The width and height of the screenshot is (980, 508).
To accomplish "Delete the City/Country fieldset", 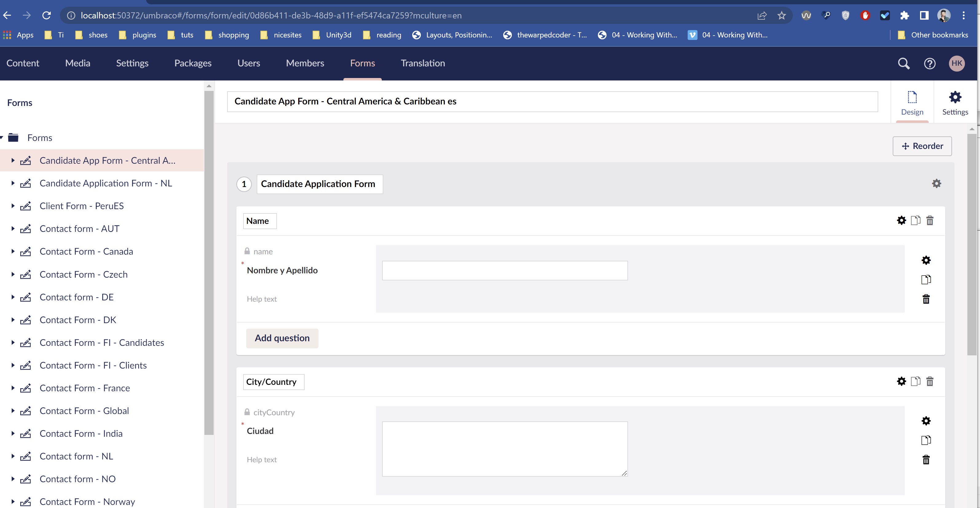I will (929, 381).
